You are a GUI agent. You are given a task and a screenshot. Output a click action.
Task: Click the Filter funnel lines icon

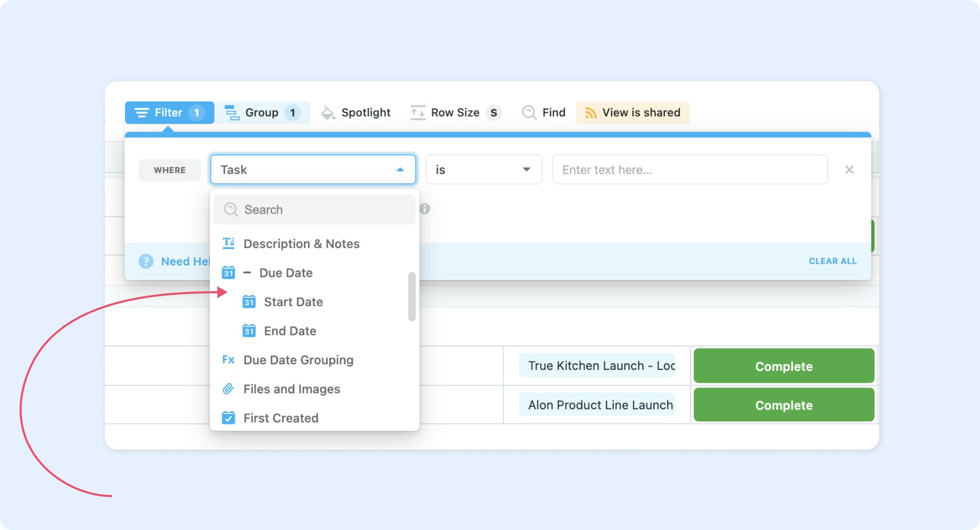141,113
